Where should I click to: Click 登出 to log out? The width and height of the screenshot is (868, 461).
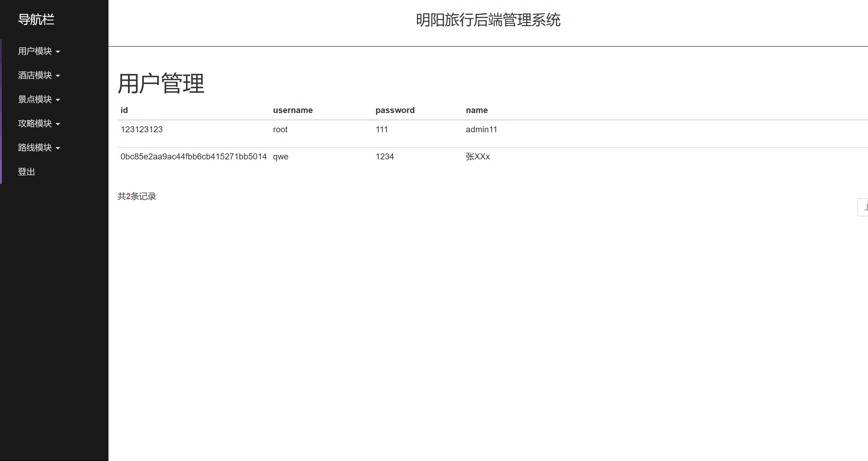(26, 171)
